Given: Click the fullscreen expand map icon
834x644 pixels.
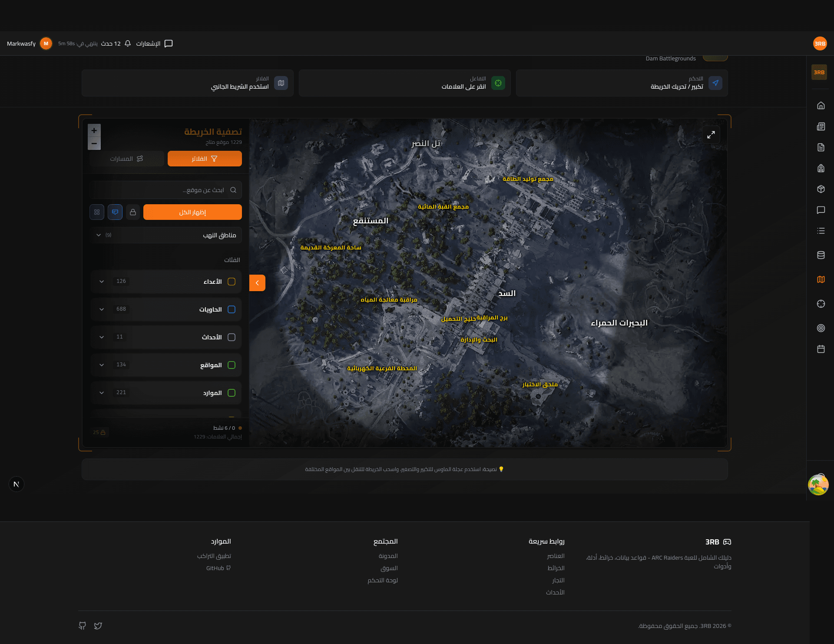Looking at the screenshot, I should (x=711, y=135).
